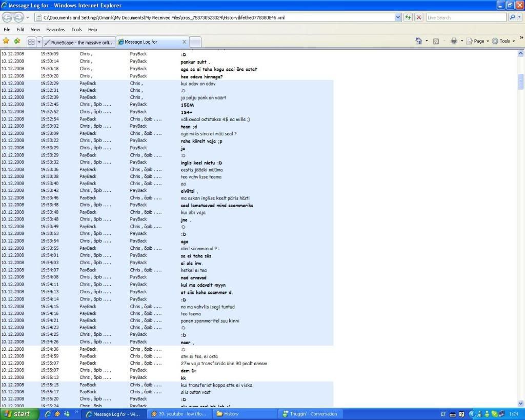The width and height of the screenshot is (525, 420).
Task: Click the Live Search magnifier button
Action: pos(512,17)
